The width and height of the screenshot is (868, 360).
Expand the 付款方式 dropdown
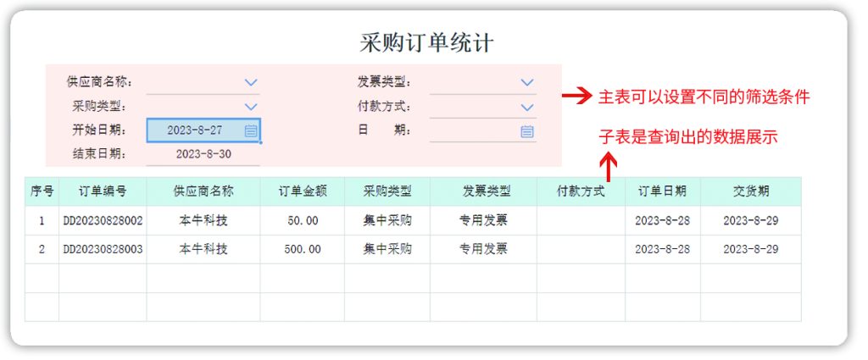[527, 107]
